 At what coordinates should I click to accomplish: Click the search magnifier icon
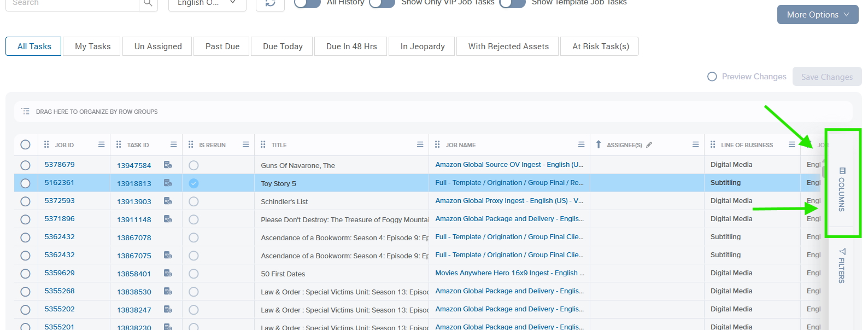pyautogui.click(x=148, y=3)
